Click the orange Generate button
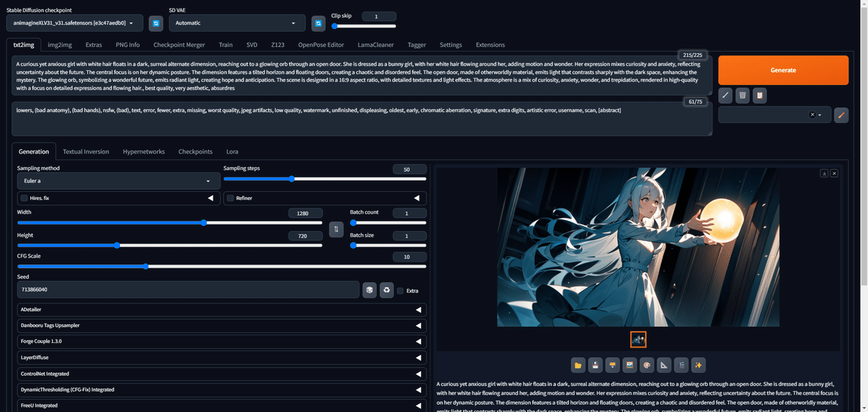The height and width of the screenshot is (412, 868). click(x=783, y=70)
